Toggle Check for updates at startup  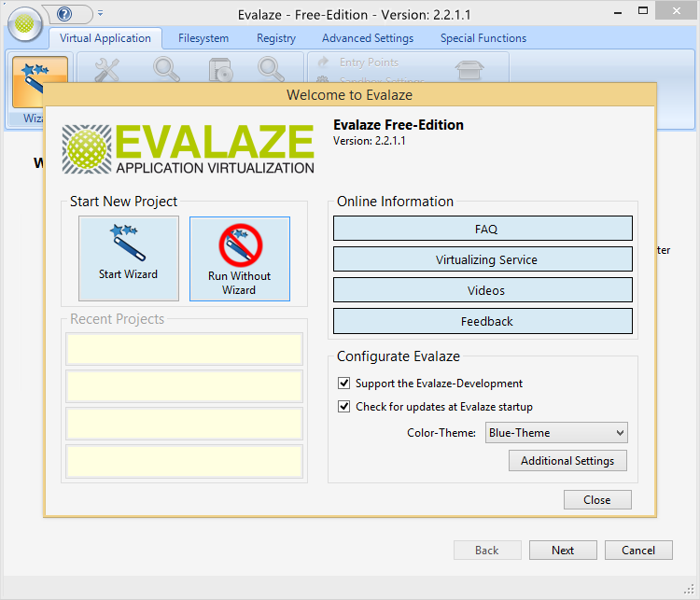coord(343,406)
